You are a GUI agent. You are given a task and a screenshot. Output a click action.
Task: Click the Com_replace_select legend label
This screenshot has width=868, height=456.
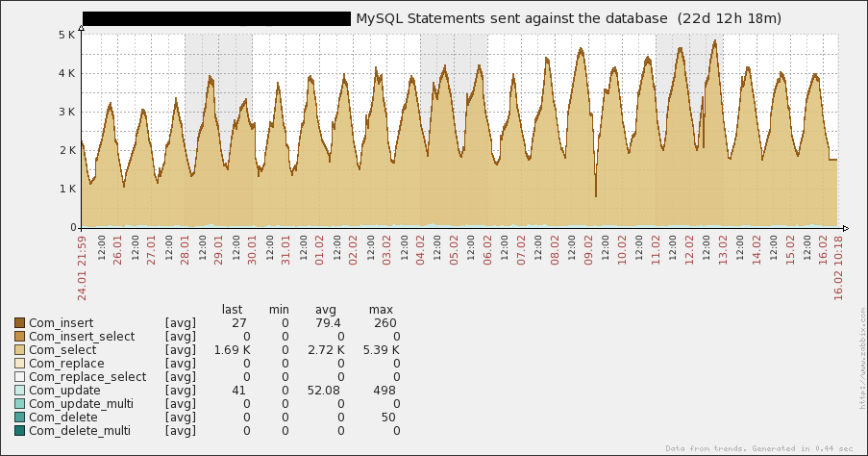click(x=87, y=377)
